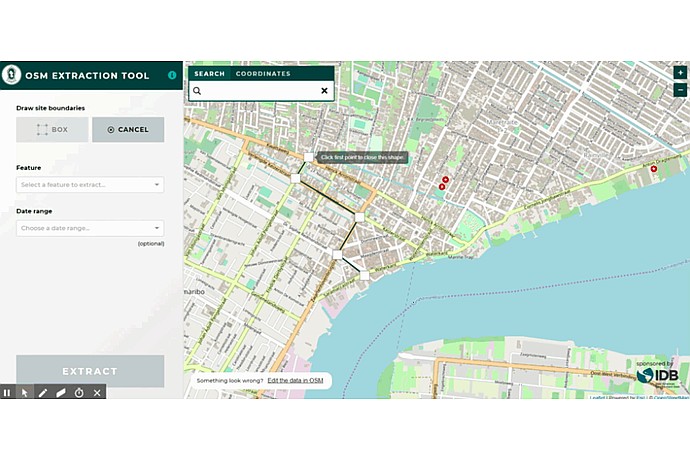Cancel the boundary drawing
Image resolution: width=690 pixels, height=460 pixels.
[x=128, y=129]
